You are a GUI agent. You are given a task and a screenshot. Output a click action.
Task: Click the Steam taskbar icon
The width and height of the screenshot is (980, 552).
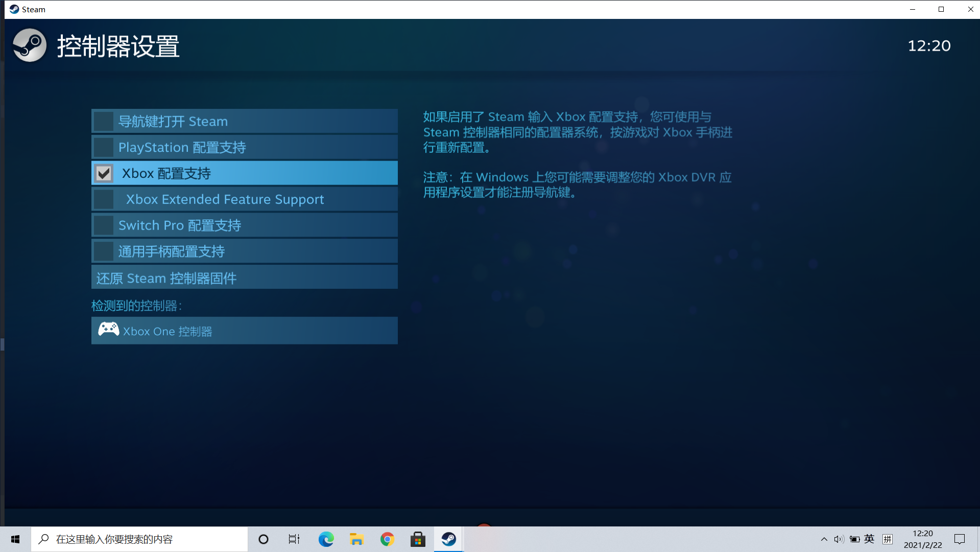coord(448,539)
